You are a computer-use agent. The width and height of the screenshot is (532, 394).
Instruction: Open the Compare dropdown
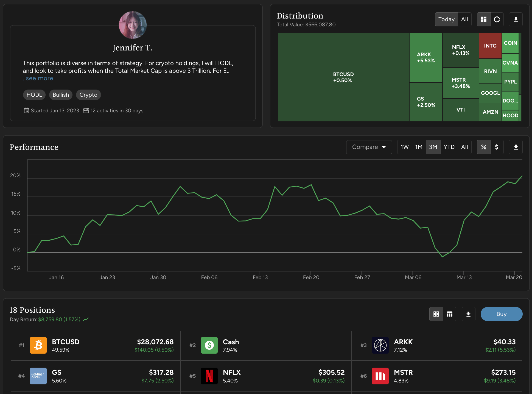(369, 147)
